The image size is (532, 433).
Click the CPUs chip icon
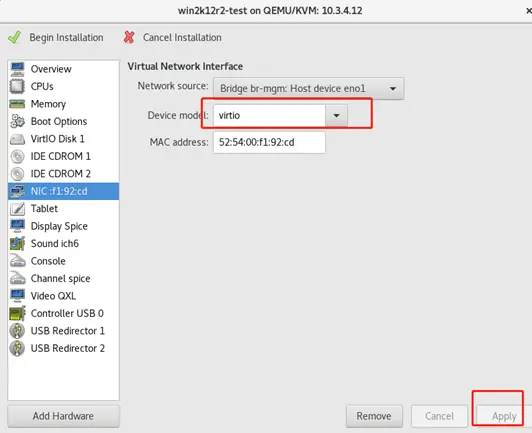17,86
